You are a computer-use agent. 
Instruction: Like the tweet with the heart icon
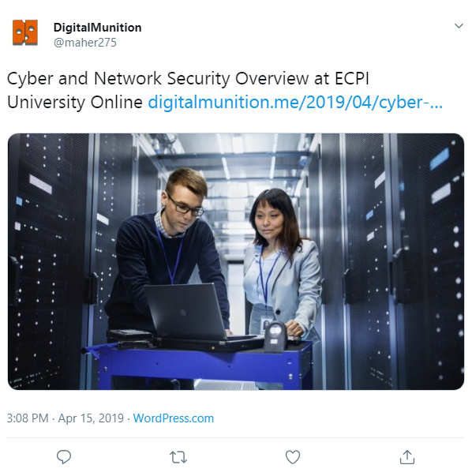tap(293, 457)
